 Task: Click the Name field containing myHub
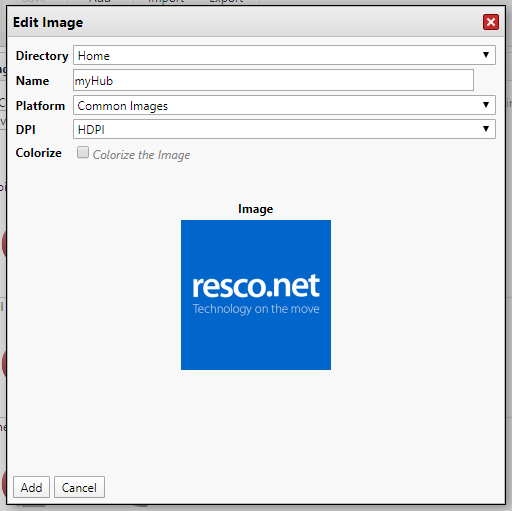point(273,80)
